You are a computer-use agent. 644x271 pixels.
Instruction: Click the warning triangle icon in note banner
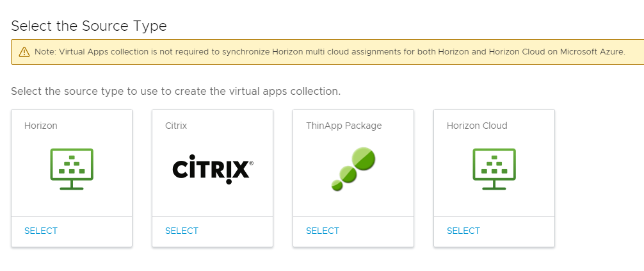[24, 52]
